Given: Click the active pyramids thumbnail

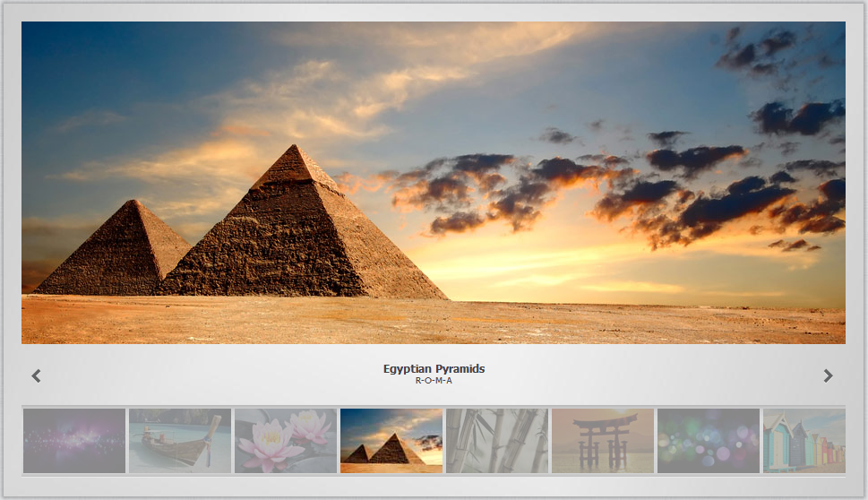Looking at the screenshot, I should click(x=391, y=441).
